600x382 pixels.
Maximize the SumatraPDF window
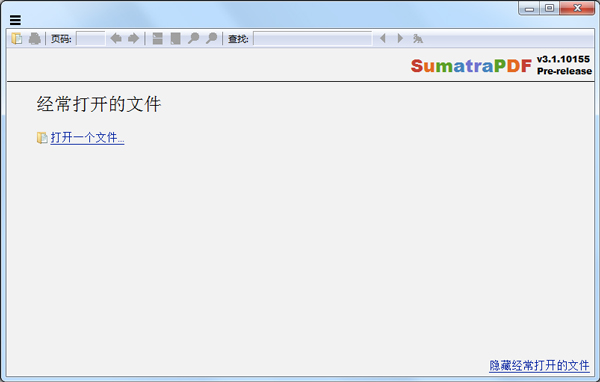pos(549,8)
